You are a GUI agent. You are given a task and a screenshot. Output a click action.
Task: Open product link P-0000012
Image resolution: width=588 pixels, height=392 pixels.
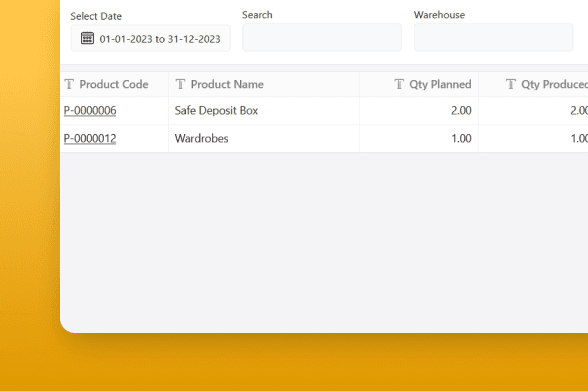click(x=90, y=139)
